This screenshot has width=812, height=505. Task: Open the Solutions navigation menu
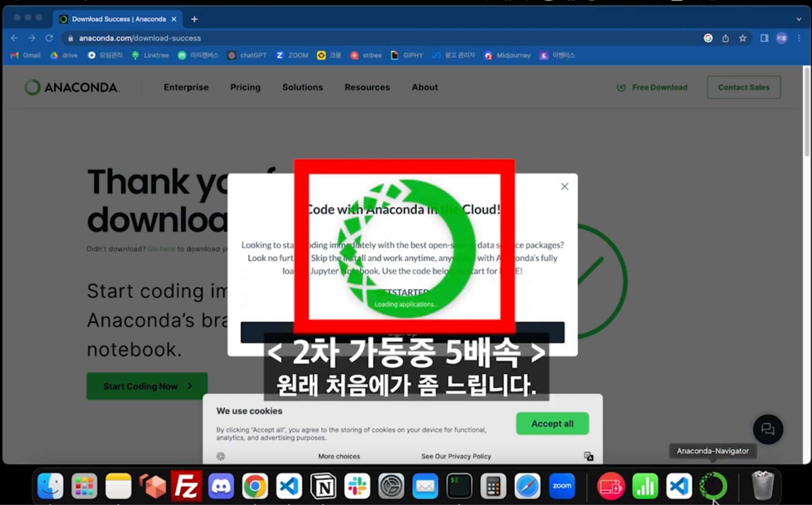point(302,87)
